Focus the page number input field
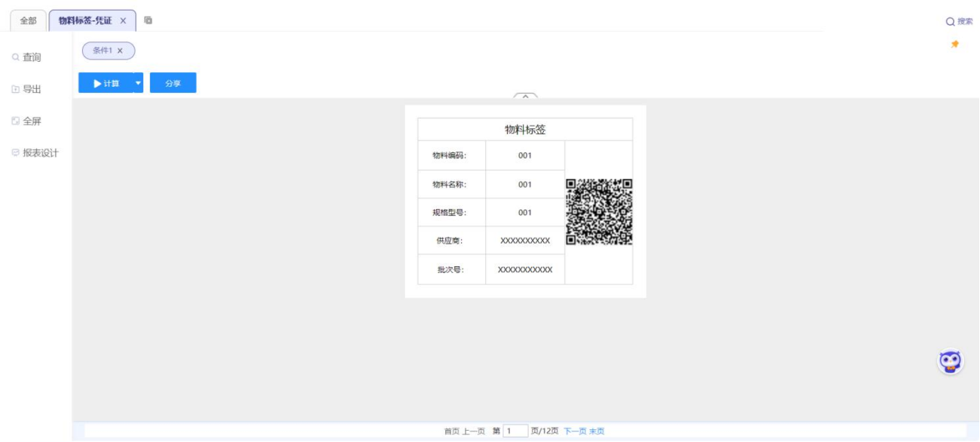This screenshot has height=442, width=980. click(516, 431)
